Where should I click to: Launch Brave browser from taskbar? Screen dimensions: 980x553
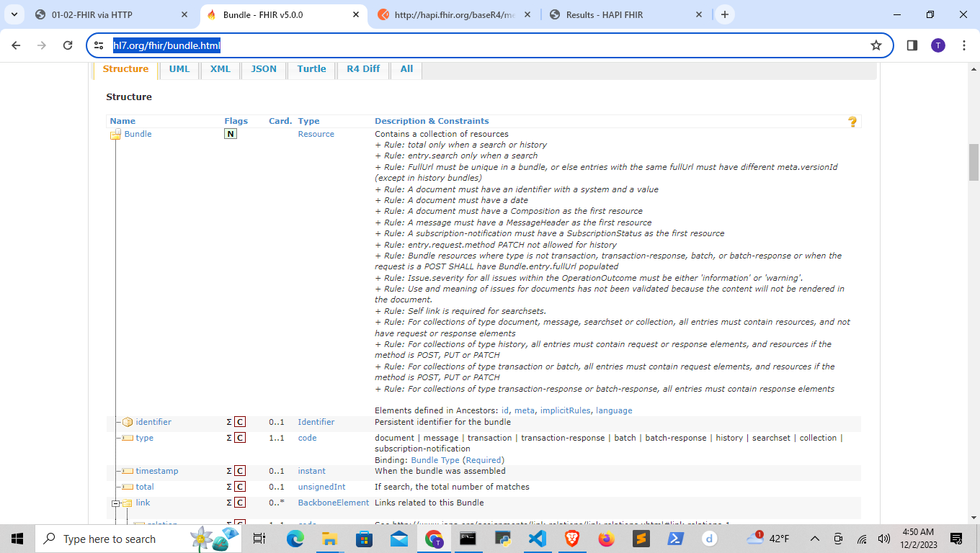pyautogui.click(x=572, y=539)
